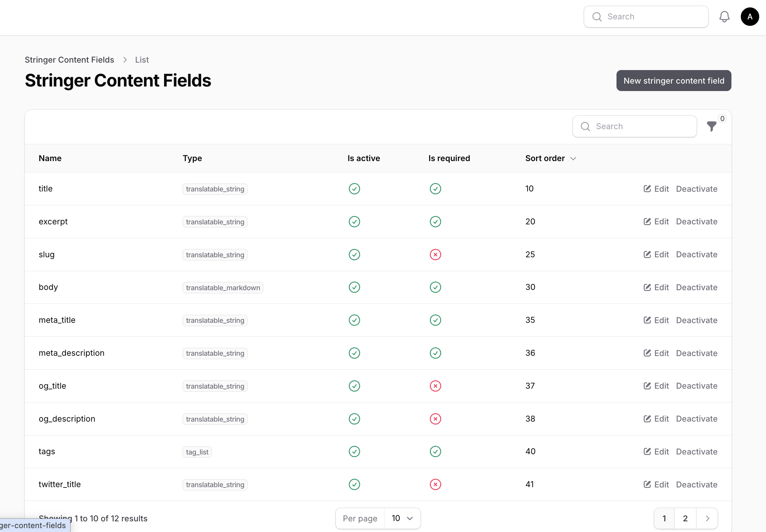Deactivate the meta_title field
The height and width of the screenshot is (532, 766).
point(697,320)
